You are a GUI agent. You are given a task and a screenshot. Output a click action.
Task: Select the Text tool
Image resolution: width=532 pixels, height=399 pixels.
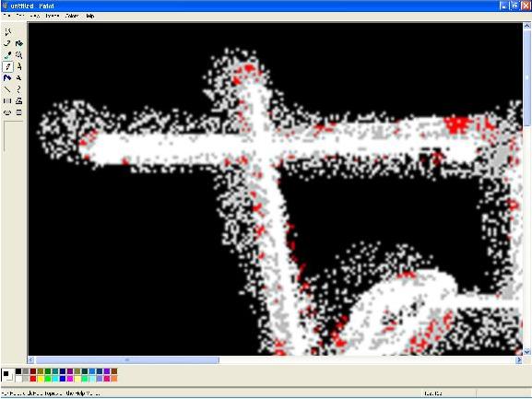[x=19, y=78]
